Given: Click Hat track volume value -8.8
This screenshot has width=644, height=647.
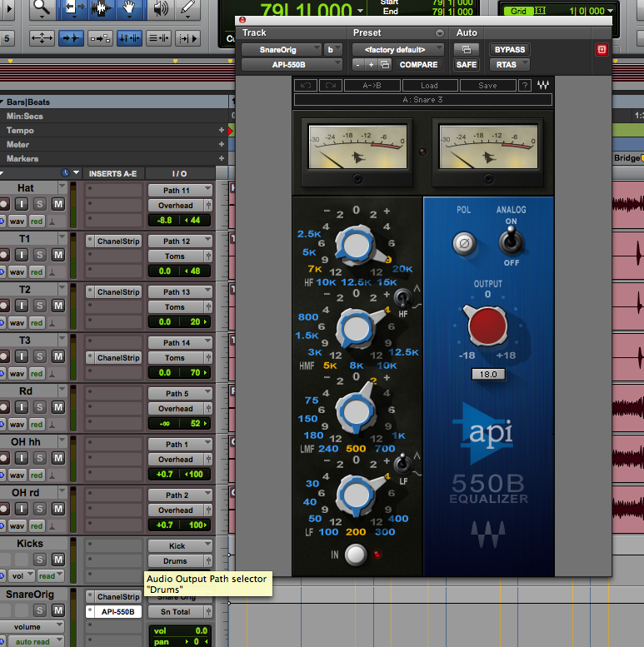Looking at the screenshot, I should (x=165, y=221).
